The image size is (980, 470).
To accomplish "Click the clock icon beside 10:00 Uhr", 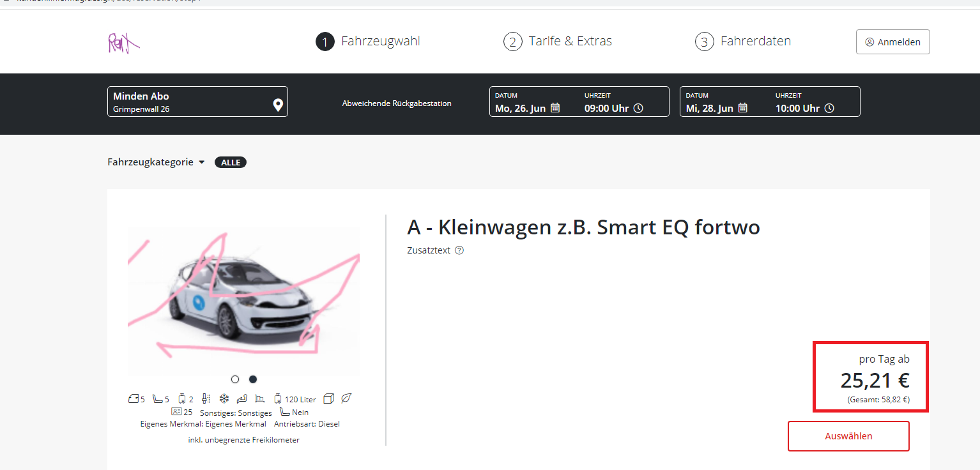I will (x=829, y=108).
